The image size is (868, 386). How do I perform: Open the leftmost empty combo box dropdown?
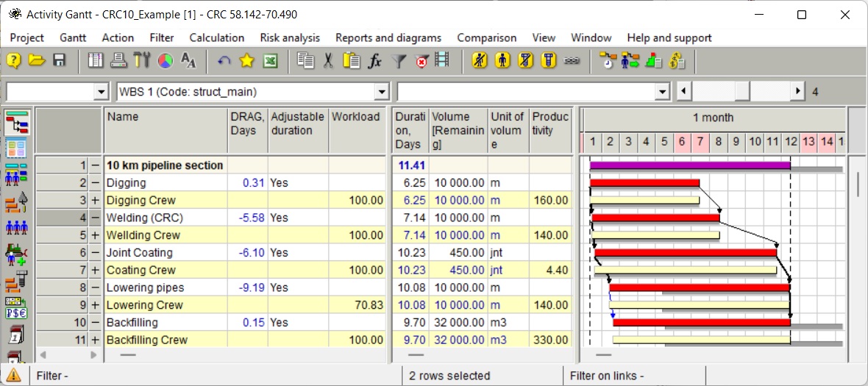(101, 92)
